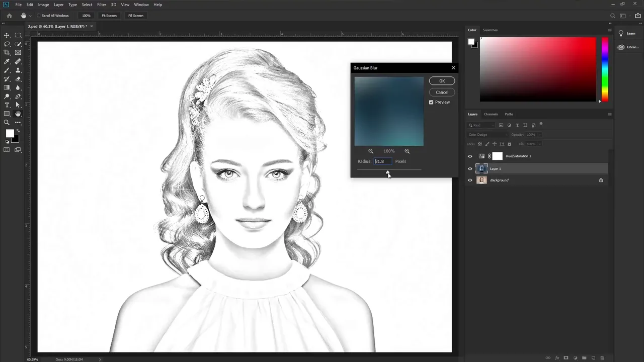644x362 pixels.
Task: Link layers icon in Layers panel
Action: tap(548, 358)
